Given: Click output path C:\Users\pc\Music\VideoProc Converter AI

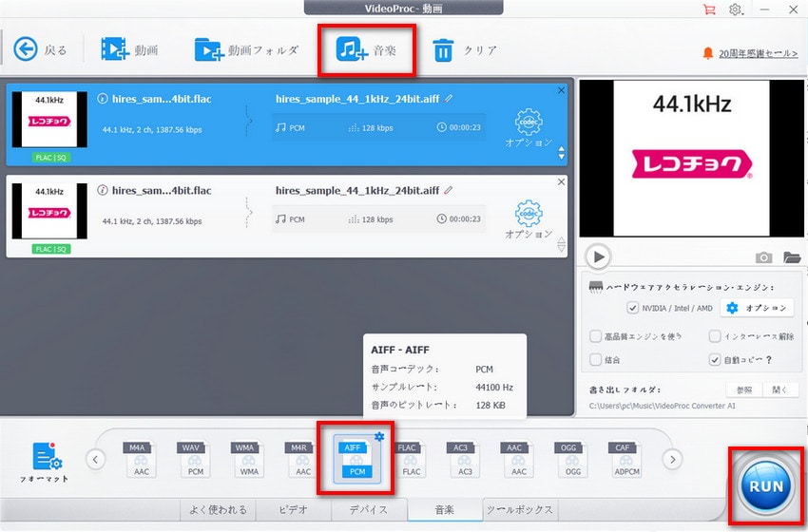Looking at the screenshot, I should [662, 406].
